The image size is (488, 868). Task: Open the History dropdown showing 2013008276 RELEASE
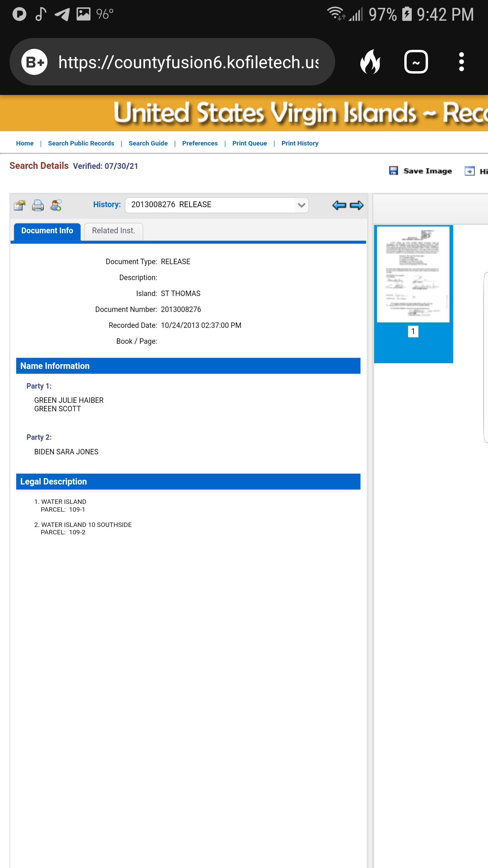click(217, 205)
